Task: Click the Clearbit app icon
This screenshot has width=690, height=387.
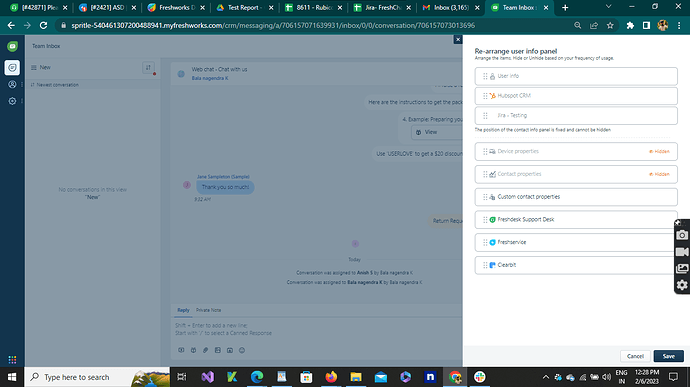Action: click(x=492, y=265)
